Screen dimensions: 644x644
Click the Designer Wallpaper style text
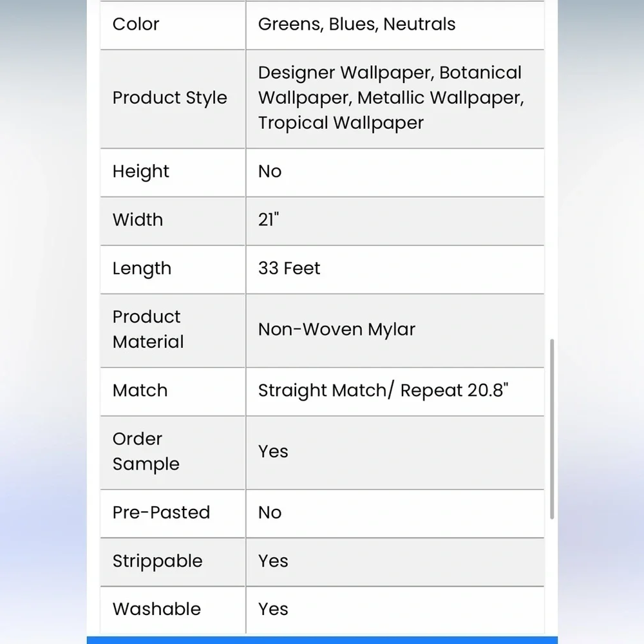click(x=345, y=73)
